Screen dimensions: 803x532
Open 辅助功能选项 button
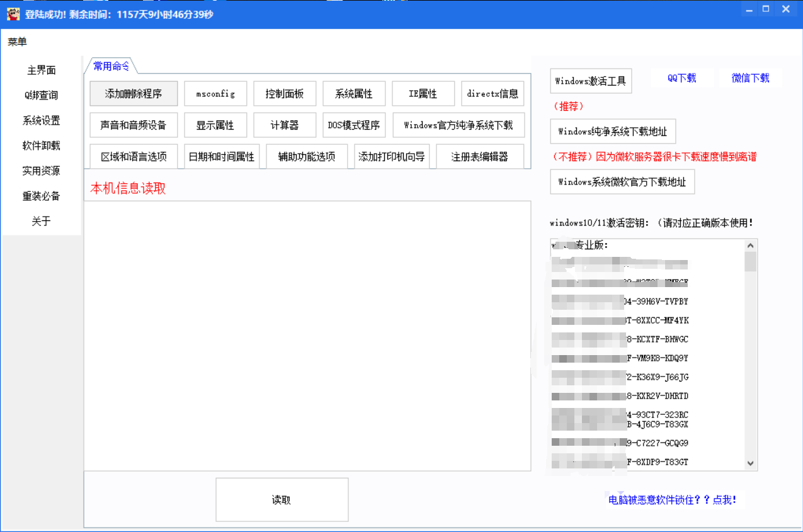pyautogui.click(x=307, y=157)
